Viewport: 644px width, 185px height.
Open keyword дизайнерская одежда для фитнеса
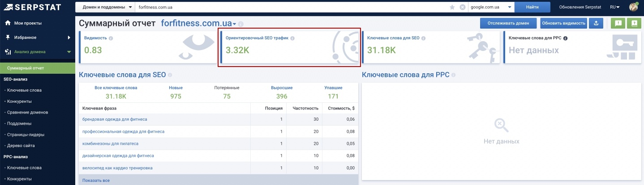tap(118, 156)
